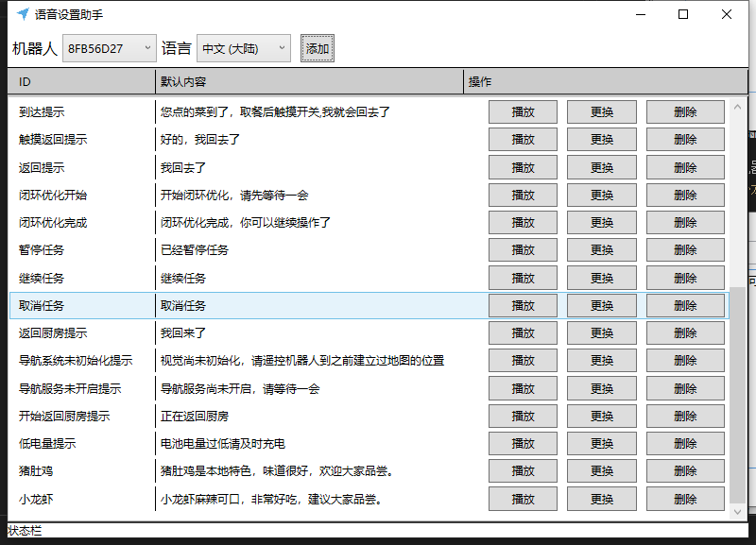Click the vertical scrollbar thumb

click(x=738, y=397)
